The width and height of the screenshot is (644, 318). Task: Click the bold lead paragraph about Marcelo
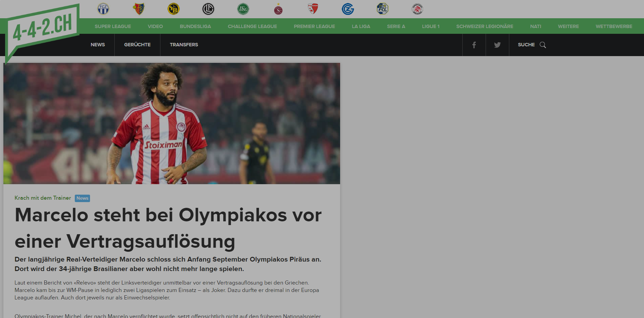click(168, 264)
